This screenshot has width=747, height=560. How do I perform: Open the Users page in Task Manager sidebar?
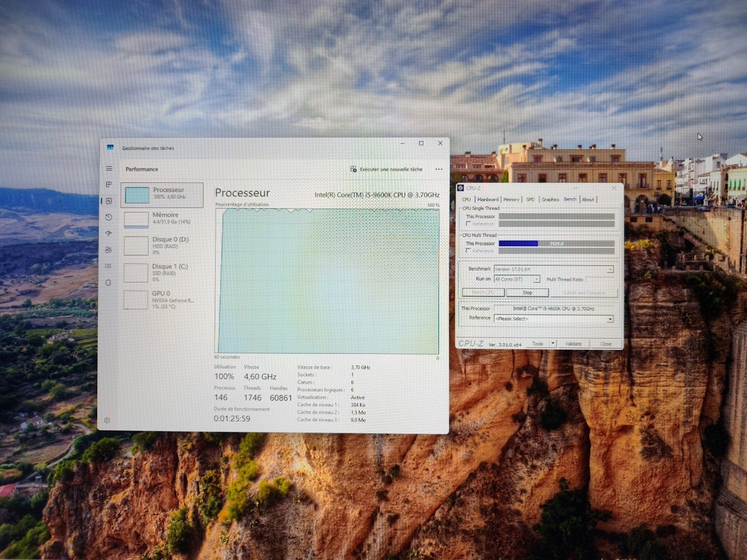point(109,250)
